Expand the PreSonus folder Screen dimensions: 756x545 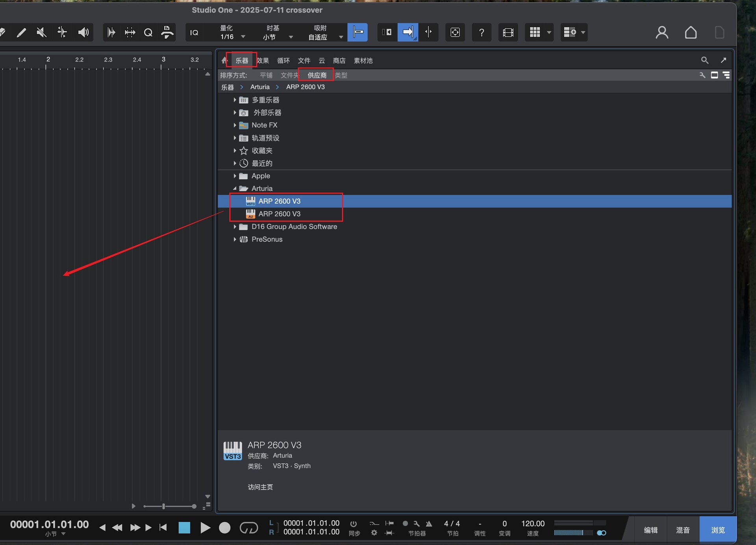pyautogui.click(x=235, y=239)
